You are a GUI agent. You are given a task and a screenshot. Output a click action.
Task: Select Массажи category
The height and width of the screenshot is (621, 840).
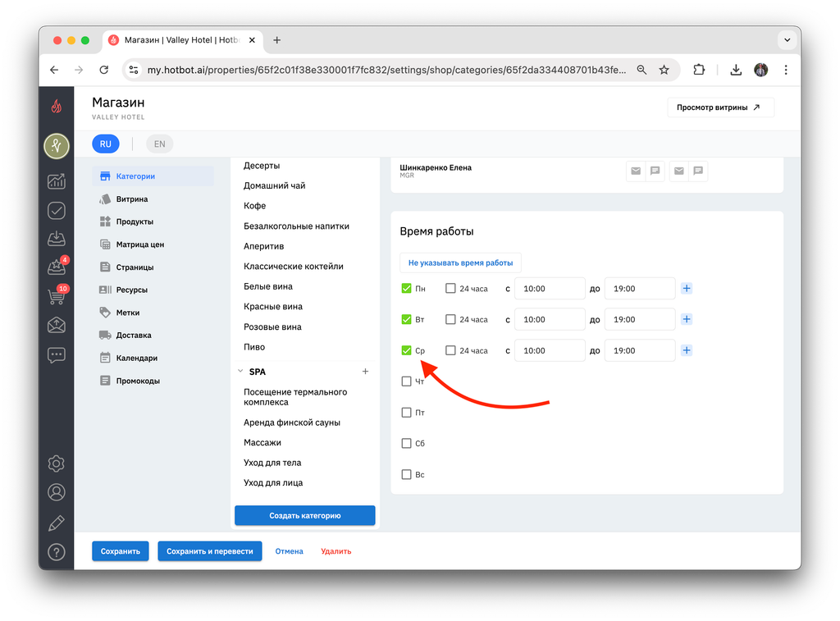point(262,443)
